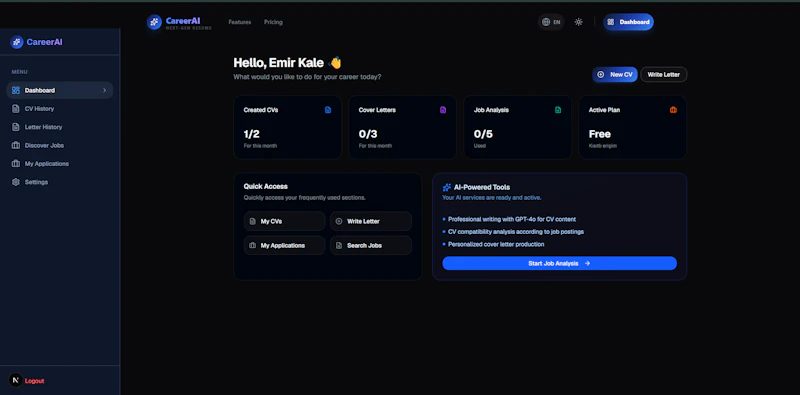
Task: Select the Active Plan Free value
Action: pos(600,134)
